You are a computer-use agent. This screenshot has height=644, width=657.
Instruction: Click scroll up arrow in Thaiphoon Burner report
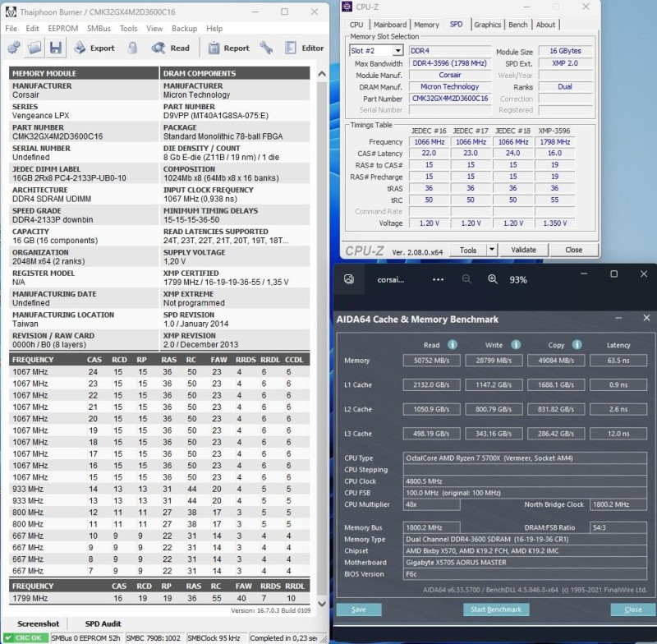click(322, 74)
